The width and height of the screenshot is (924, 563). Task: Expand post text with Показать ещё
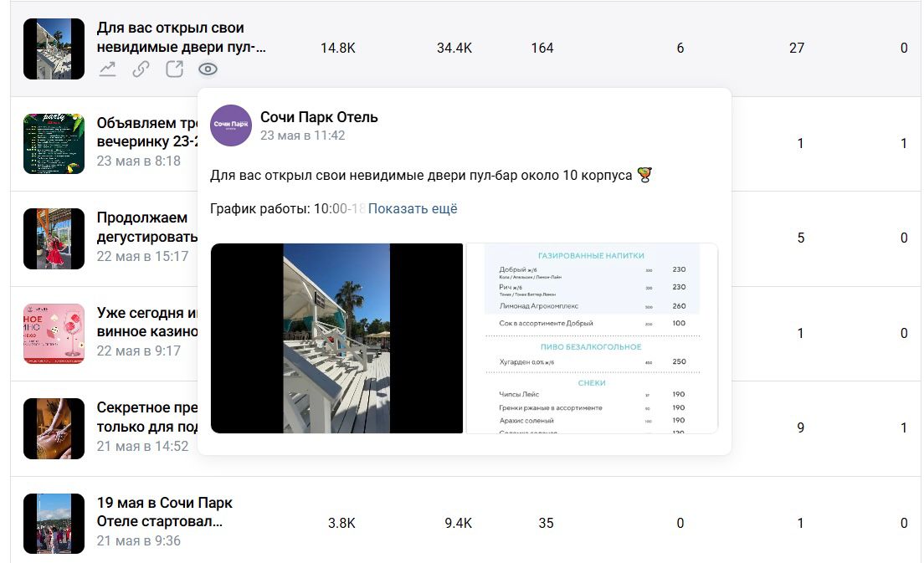tap(413, 208)
